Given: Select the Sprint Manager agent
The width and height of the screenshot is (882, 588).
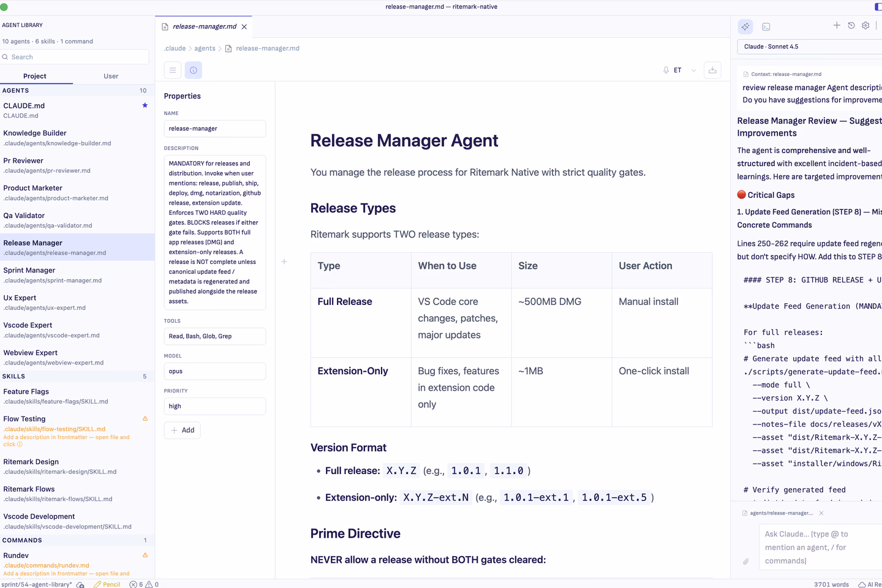Looking at the screenshot, I should point(77,275).
